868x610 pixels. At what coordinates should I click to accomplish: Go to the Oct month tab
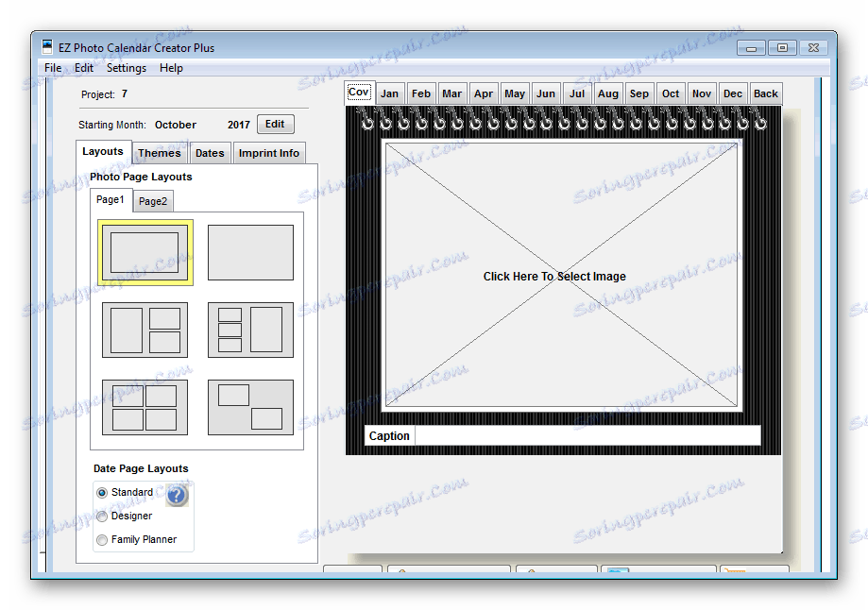point(671,94)
